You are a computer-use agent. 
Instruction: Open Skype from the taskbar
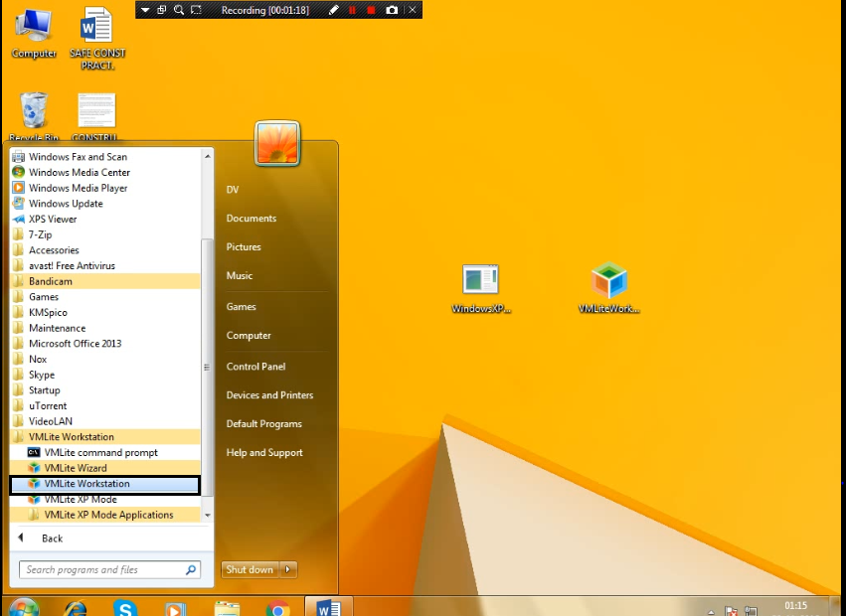pos(125,608)
